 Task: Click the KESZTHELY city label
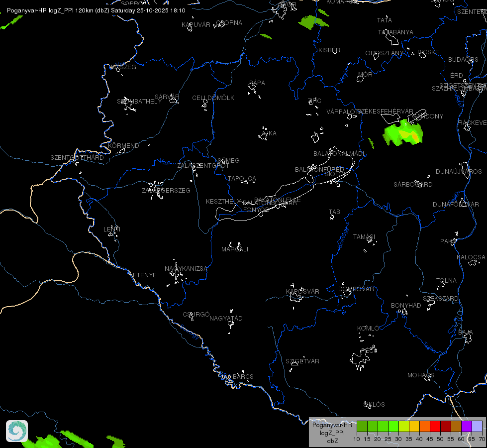coord(223,202)
